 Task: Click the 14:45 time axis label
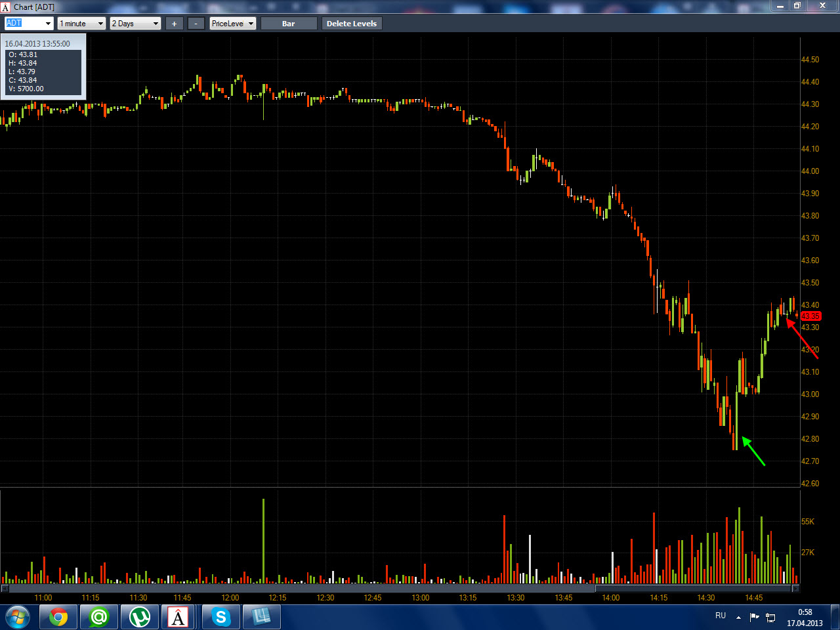point(754,598)
